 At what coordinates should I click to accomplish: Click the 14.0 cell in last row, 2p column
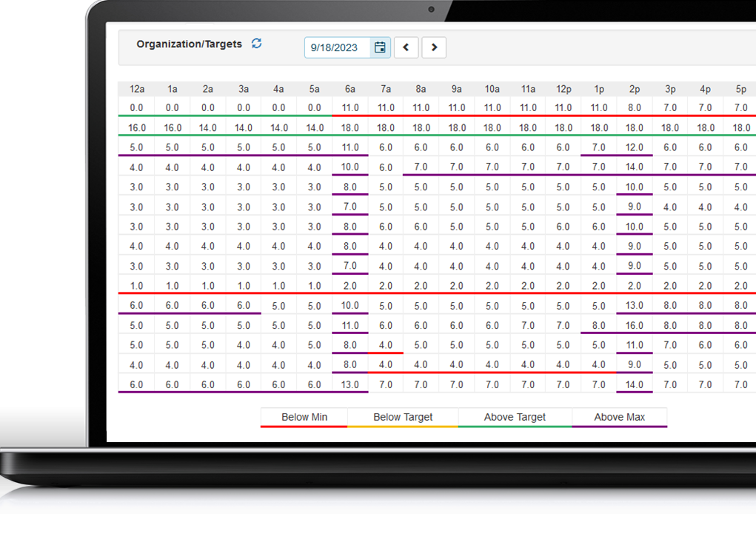[635, 384]
